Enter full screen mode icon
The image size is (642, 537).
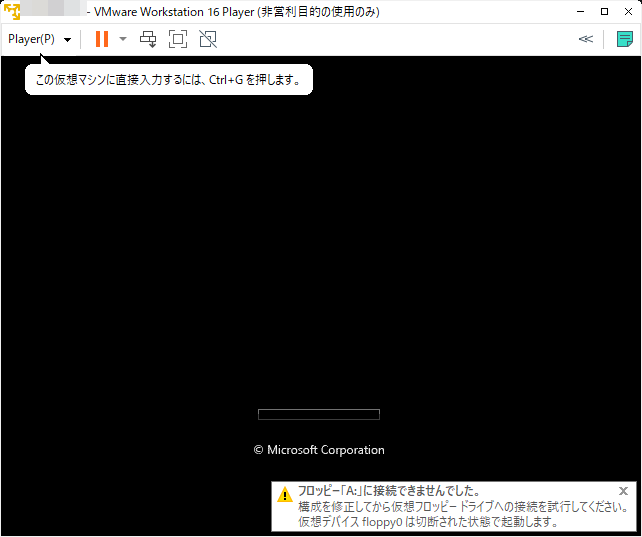click(178, 39)
